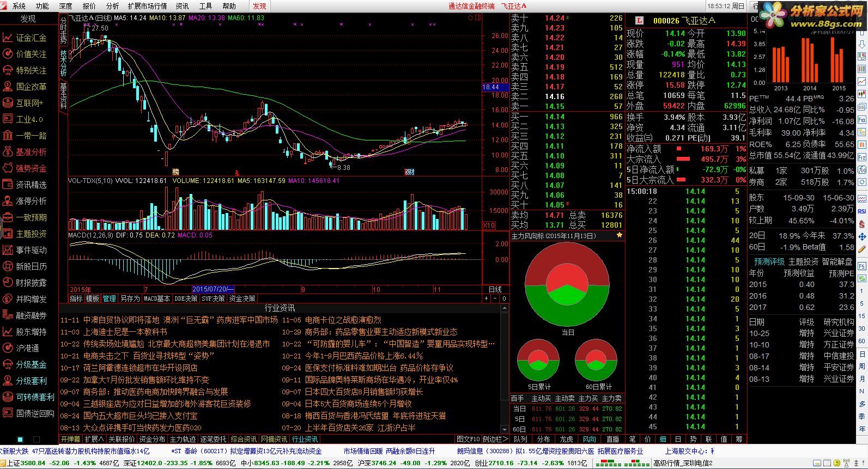Open 模板 template selector
Screen dimensions: 868x469
coord(93,299)
